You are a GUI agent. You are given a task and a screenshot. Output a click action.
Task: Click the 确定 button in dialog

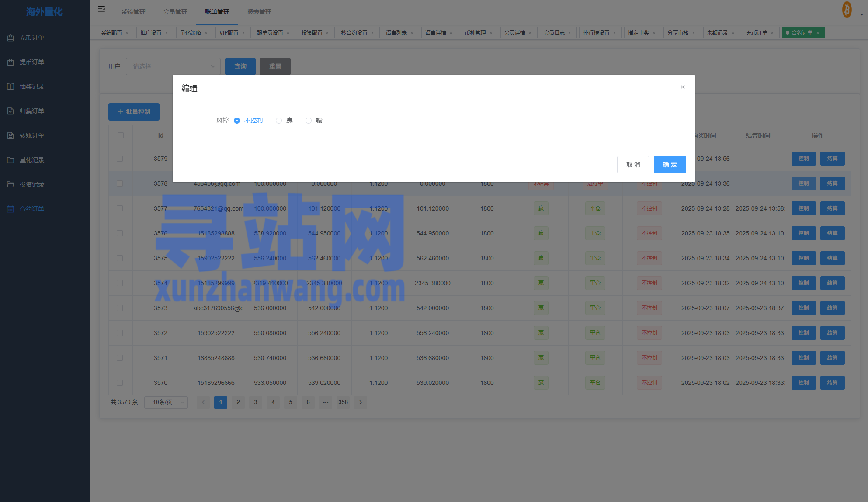pyautogui.click(x=670, y=165)
